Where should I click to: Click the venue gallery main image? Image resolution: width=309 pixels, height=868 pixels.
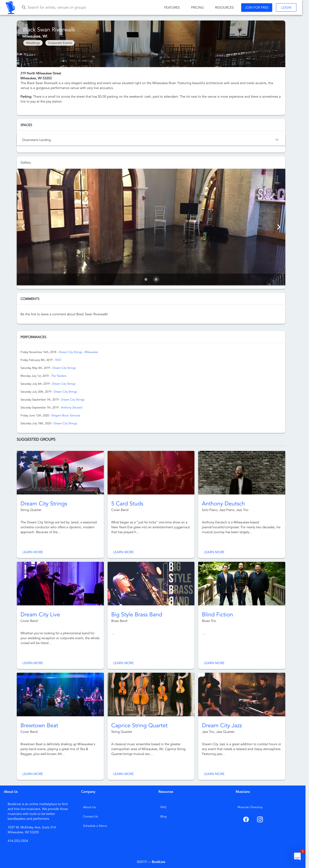(151, 227)
